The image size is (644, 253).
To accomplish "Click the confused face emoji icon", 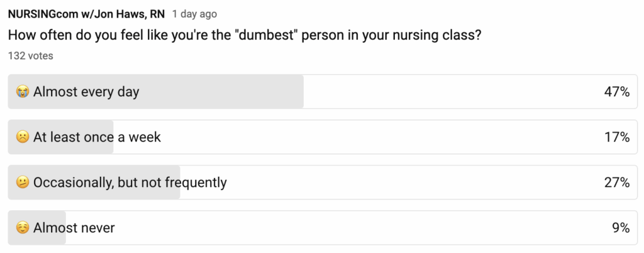I will (23, 183).
